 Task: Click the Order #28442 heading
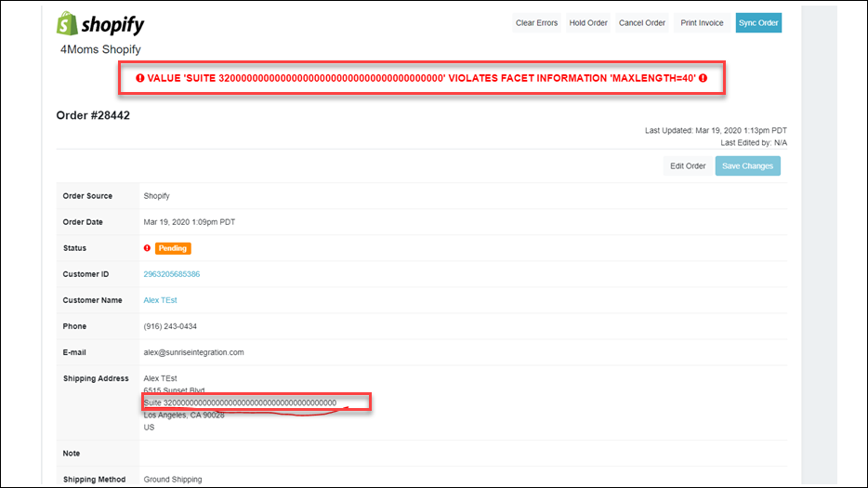[x=93, y=115]
